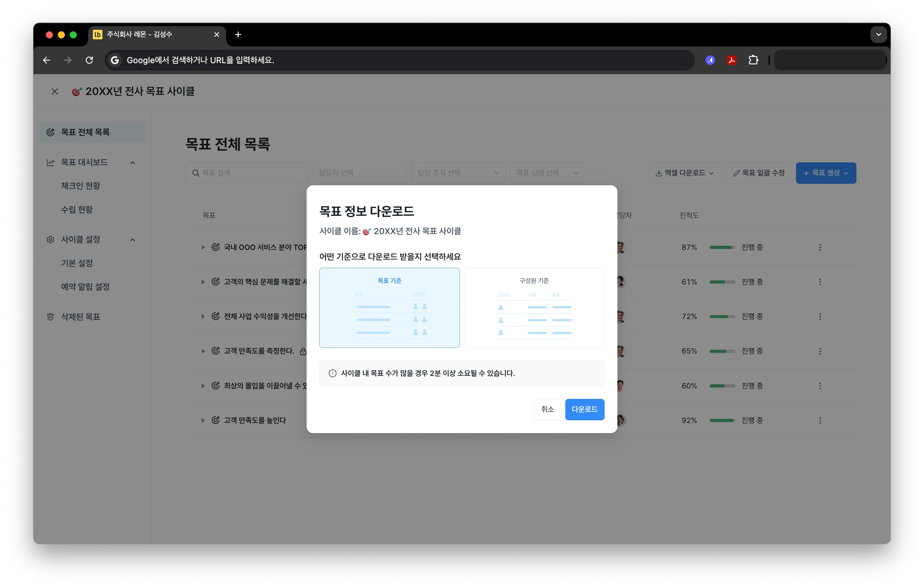
Task: Open the 목표 상태 선택 dropdown
Action: click(x=547, y=173)
